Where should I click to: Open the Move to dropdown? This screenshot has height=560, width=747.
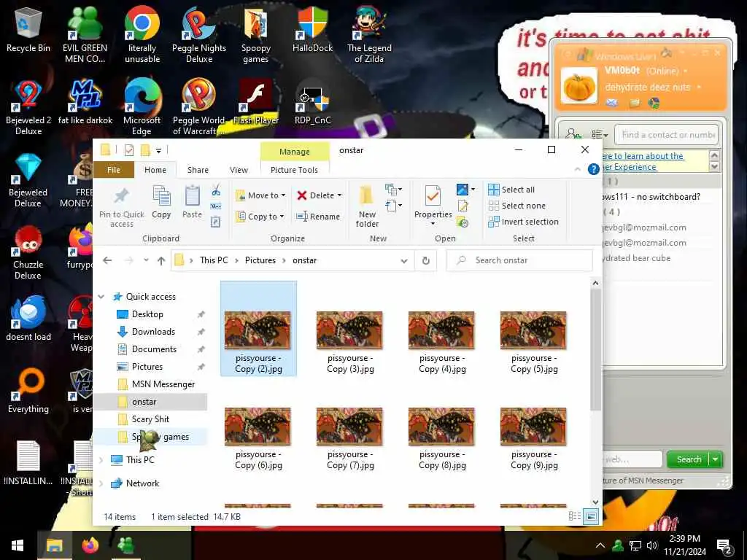260,195
